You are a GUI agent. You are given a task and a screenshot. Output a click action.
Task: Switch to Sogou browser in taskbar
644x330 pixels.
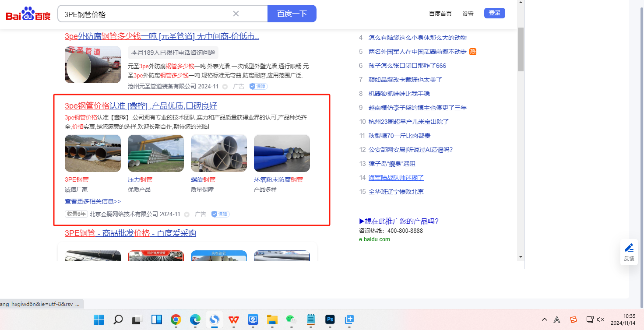[x=215, y=319]
